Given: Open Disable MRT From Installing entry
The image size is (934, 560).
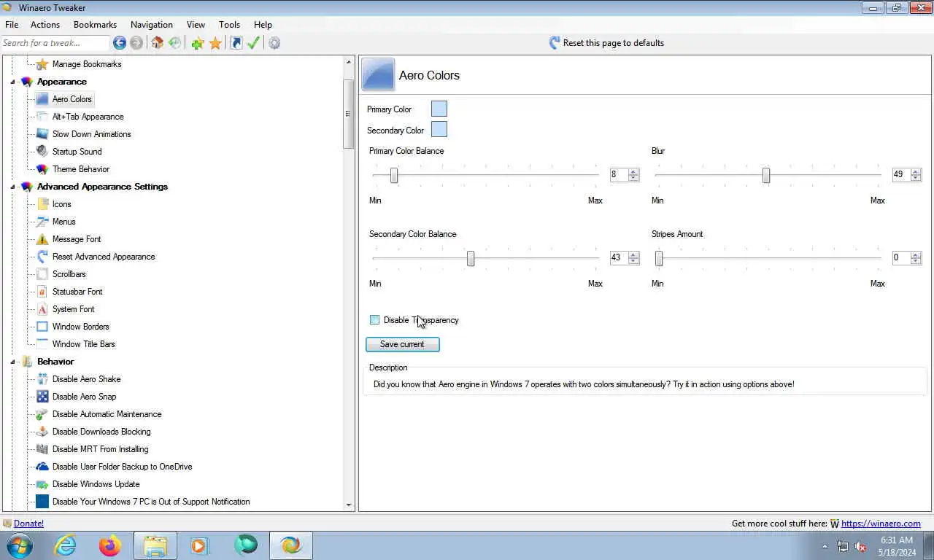Looking at the screenshot, I should [x=100, y=449].
